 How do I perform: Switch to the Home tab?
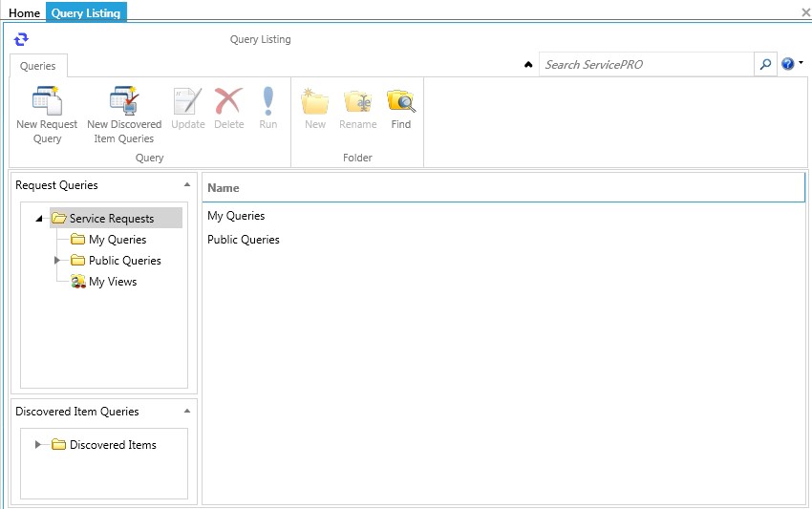(x=24, y=13)
